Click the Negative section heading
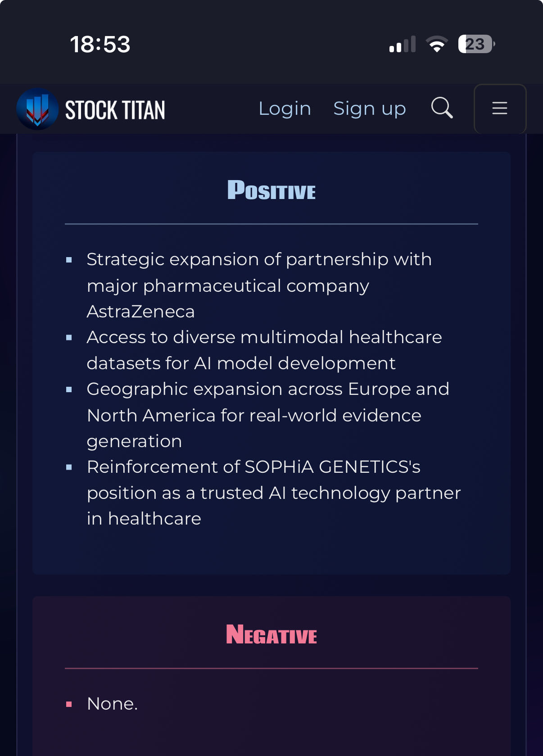Viewport: 543px width, 756px height. click(x=271, y=634)
